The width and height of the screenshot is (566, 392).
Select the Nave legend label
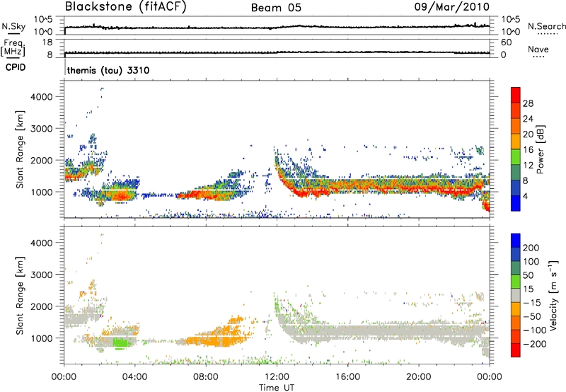(538, 49)
